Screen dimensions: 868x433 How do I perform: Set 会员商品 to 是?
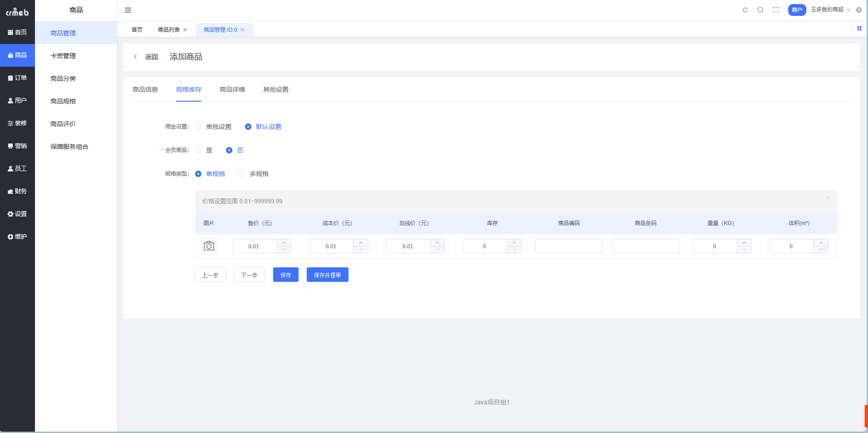coord(198,150)
